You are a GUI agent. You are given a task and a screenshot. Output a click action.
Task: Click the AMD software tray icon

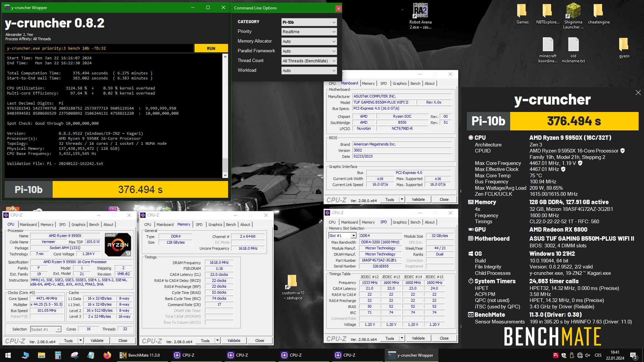click(x=555, y=355)
